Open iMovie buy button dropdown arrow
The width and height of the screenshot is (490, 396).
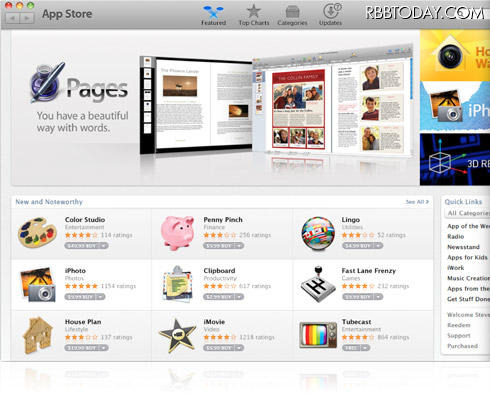click(239, 348)
